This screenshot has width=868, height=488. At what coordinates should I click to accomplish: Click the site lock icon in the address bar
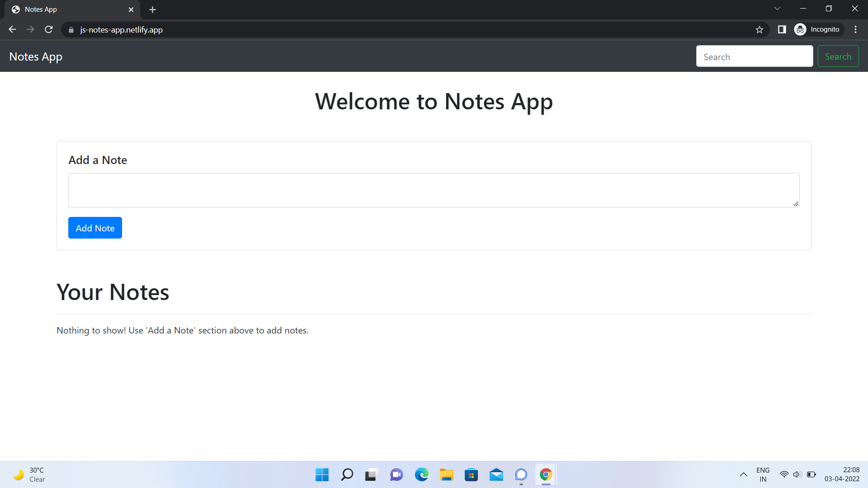coord(71,30)
